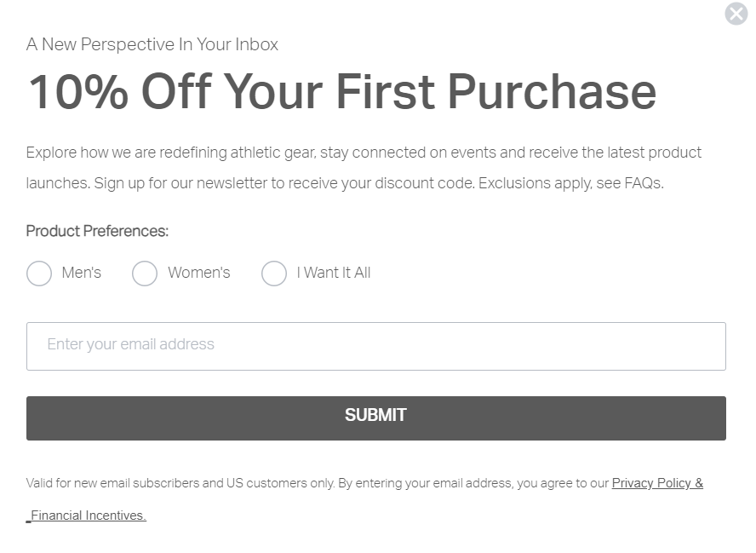The image size is (756, 553).
Task: Click the see FAQs text in description
Action: pos(630,183)
